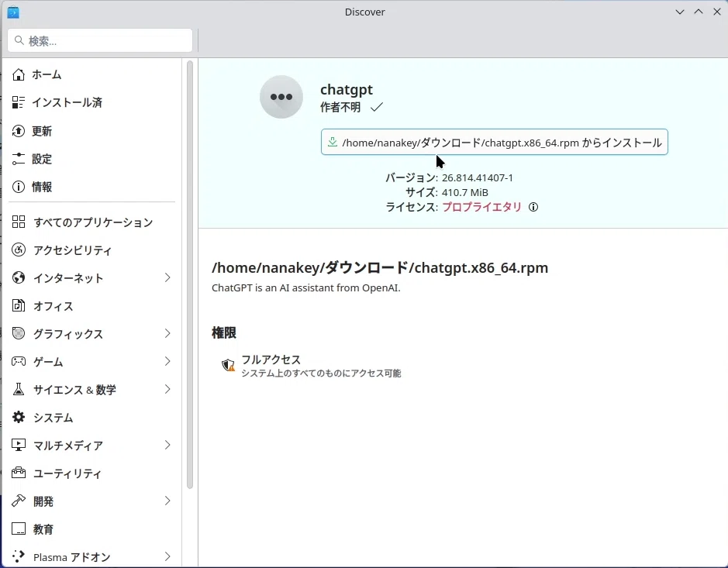Image resolution: width=728 pixels, height=568 pixels.
Task: Click the chatgpt app placeholder icon
Action: pyautogui.click(x=281, y=97)
